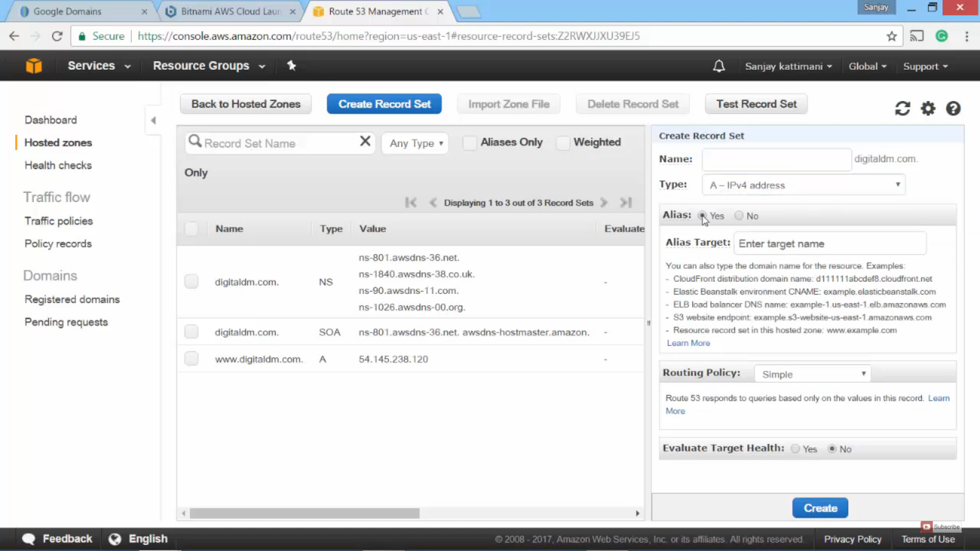Click Back to Hosted Zones button
Image resolution: width=980 pixels, height=551 pixels.
246,104
